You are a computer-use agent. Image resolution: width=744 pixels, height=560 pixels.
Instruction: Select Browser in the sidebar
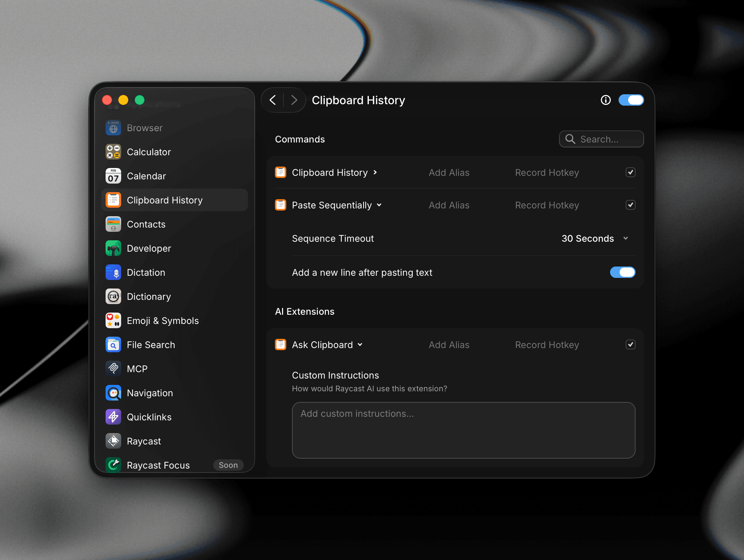pos(175,128)
